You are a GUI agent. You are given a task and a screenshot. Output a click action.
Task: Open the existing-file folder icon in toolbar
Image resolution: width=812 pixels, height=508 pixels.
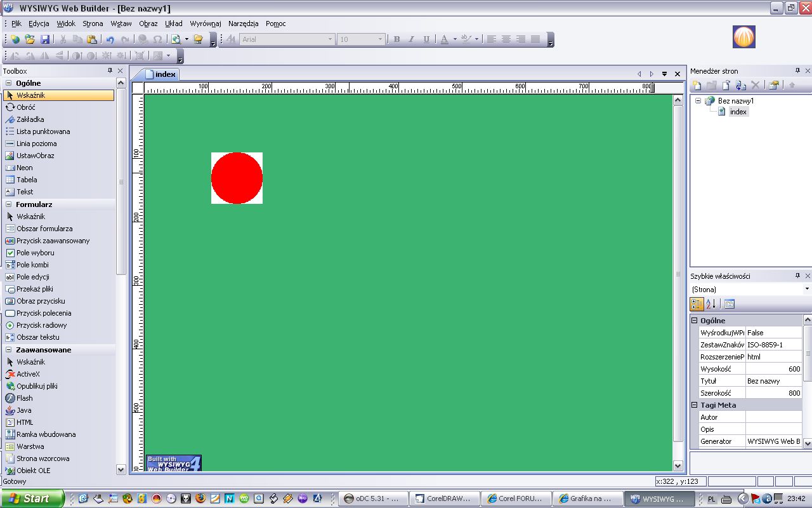[x=30, y=39]
